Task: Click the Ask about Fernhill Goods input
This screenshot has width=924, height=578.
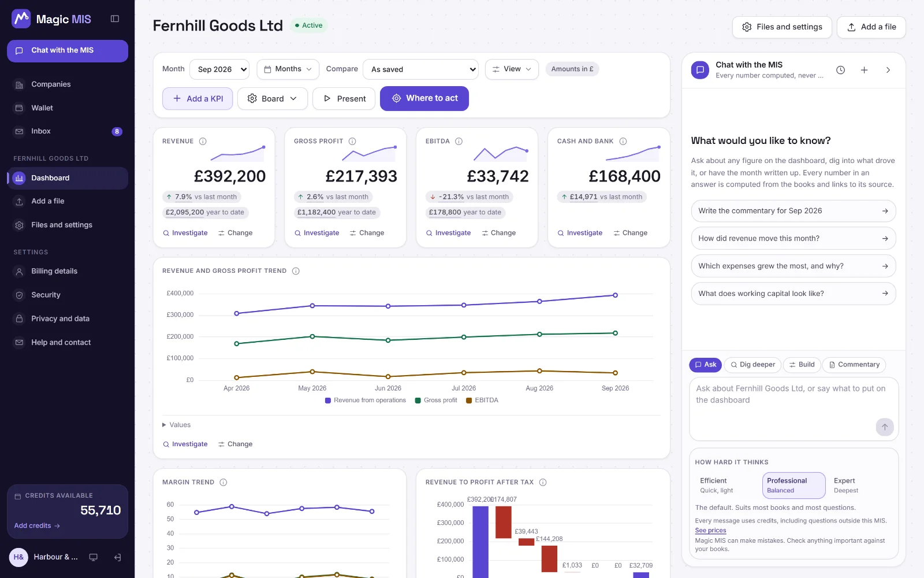Action: 793,409
